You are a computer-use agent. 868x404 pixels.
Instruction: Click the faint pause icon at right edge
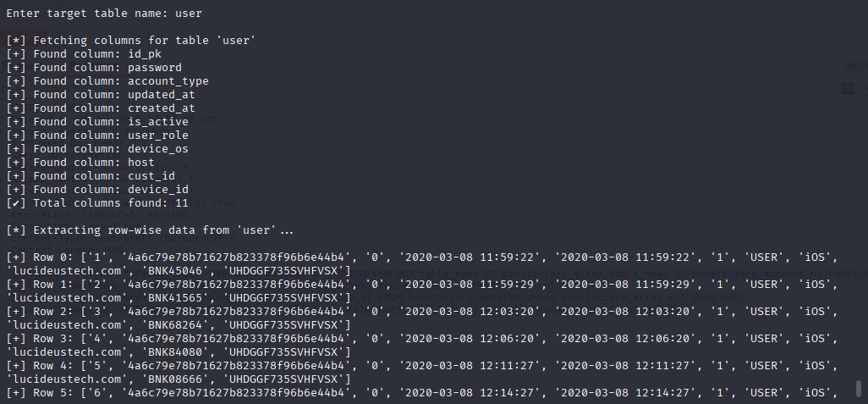tap(851, 66)
